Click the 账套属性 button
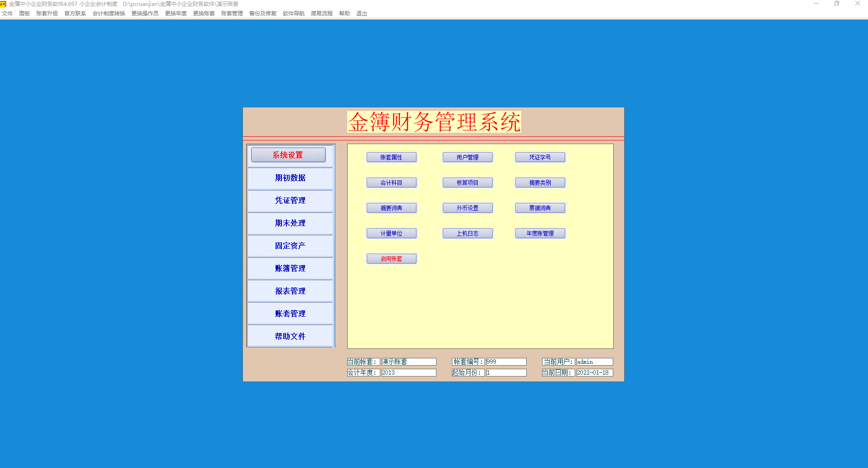 coord(392,157)
